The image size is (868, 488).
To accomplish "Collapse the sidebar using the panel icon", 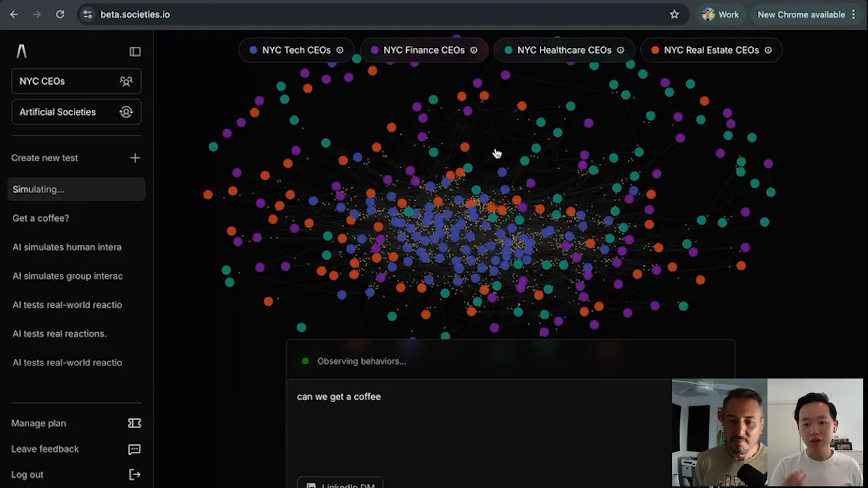I will (x=135, y=52).
